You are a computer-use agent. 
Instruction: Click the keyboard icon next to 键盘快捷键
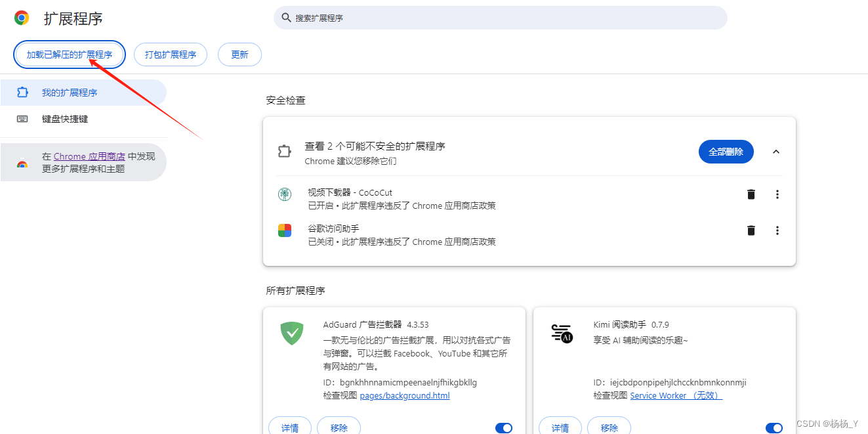point(22,119)
